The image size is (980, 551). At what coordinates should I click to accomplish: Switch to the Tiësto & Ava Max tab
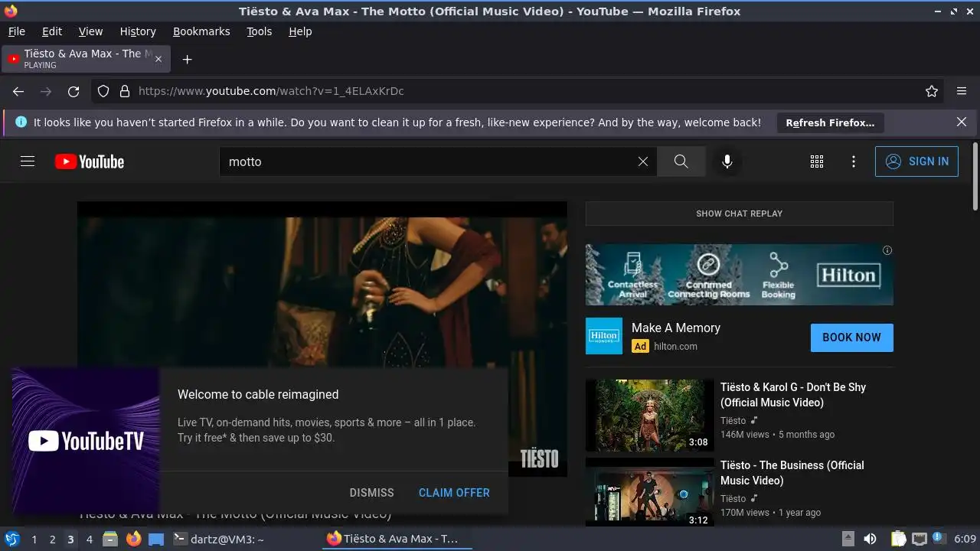87,59
